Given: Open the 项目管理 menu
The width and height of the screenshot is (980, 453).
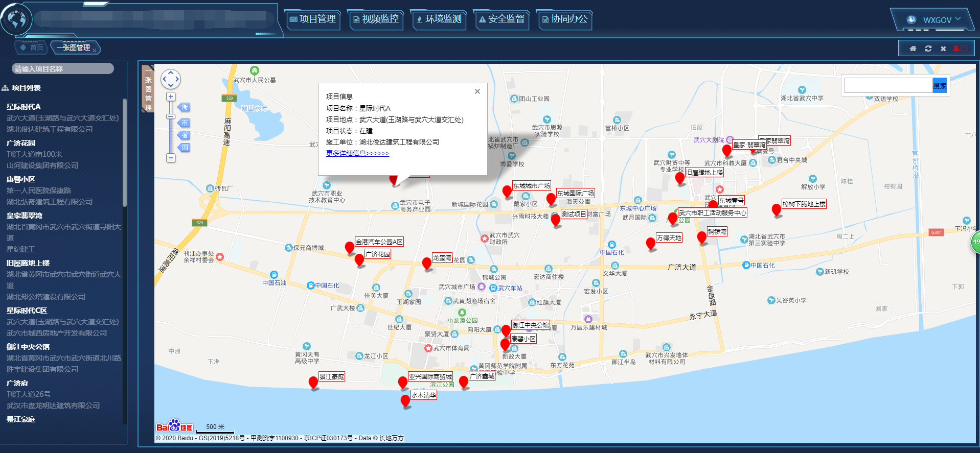Looking at the screenshot, I should 313,19.
